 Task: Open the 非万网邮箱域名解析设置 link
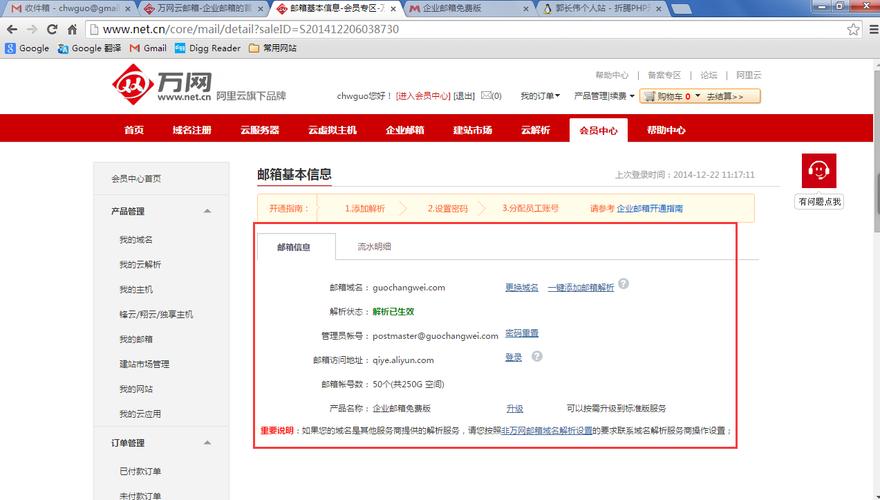point(547,430)
